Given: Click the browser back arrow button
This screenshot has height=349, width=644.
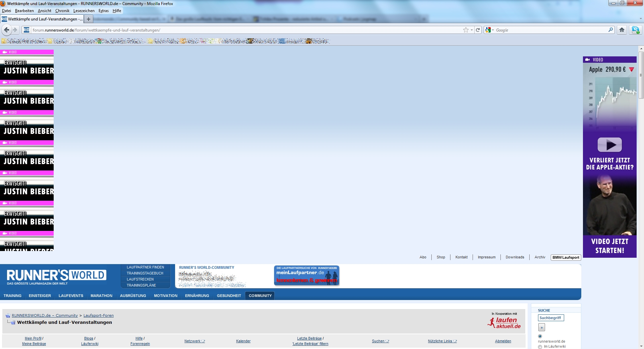Looking at the screenshot, I should [6, 30].
